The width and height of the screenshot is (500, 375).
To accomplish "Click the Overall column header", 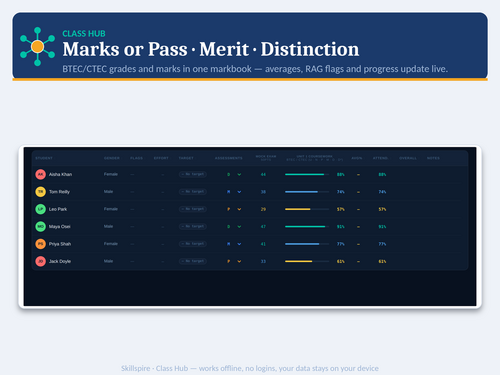I will [408, 158].
